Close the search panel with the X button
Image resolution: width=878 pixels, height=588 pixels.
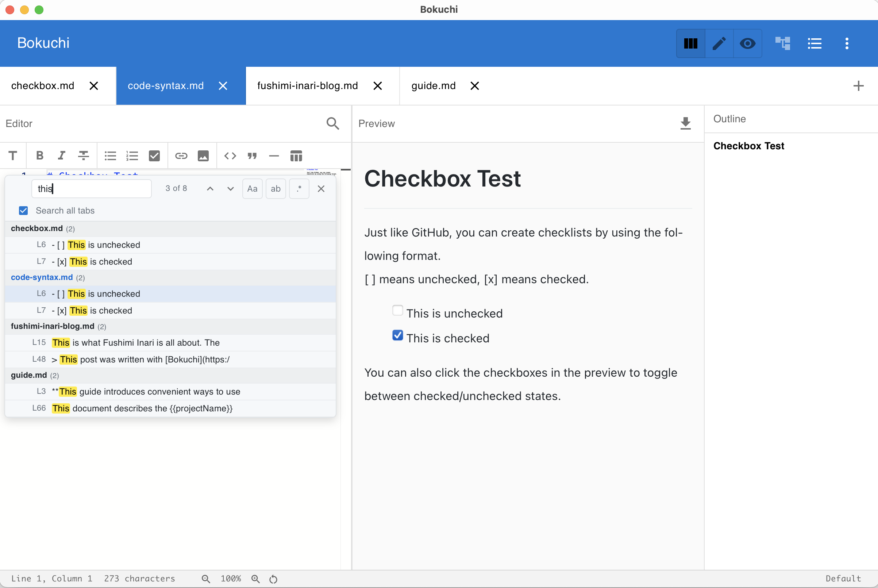(321, 189)
